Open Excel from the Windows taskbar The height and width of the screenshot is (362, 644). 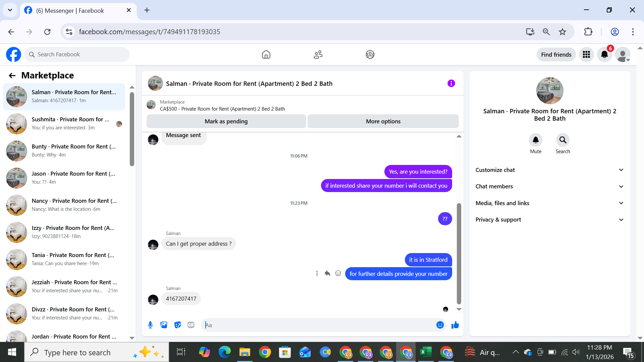coord(426,352)
